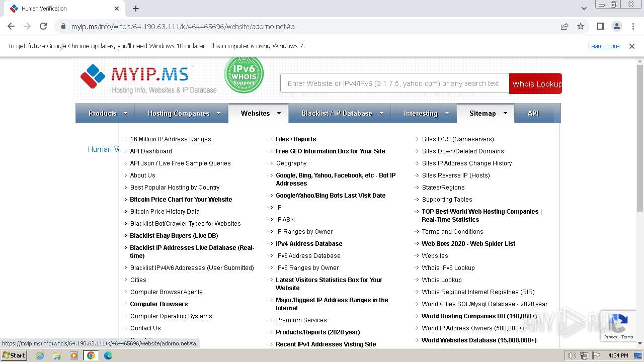Open IPv4 Address Database
Image resolution: width=644 pixels, height=362 pixels.
(x=309, y=244)
